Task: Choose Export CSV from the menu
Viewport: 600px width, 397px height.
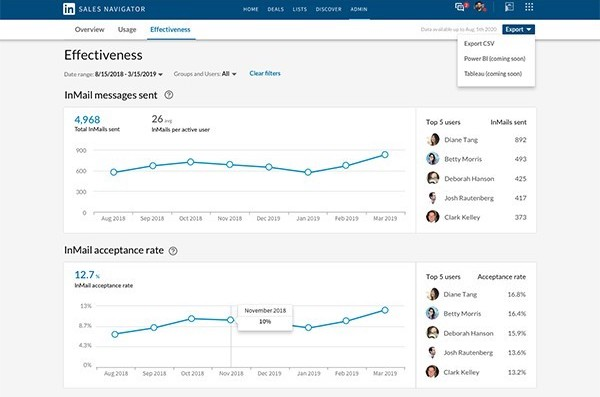Action: pos(479,44)
